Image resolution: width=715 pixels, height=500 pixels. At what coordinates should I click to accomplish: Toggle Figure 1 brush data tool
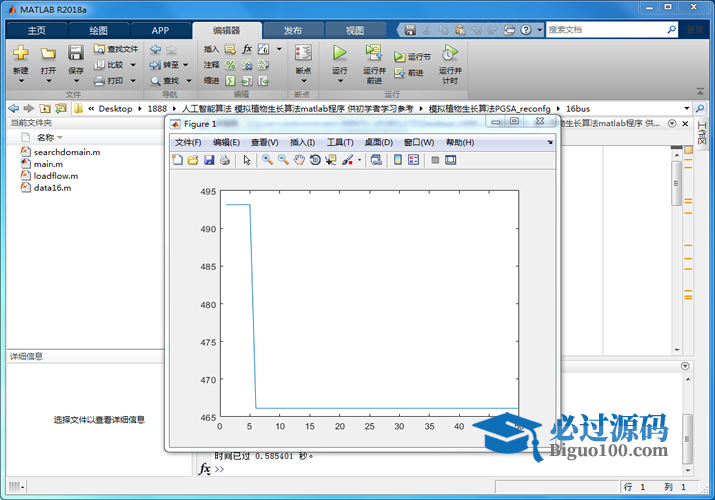click(x=347, y=160)
